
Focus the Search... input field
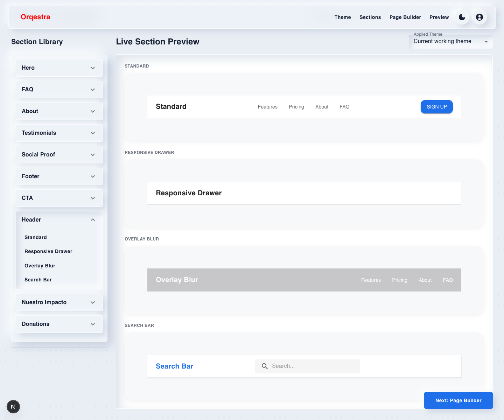tap(308, 366)
